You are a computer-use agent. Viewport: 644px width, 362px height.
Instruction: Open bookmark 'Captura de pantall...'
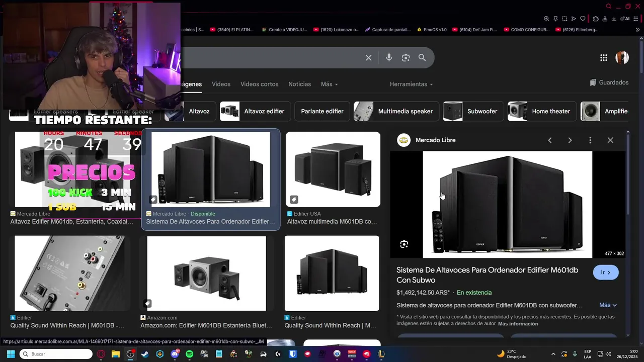point(388,30)
